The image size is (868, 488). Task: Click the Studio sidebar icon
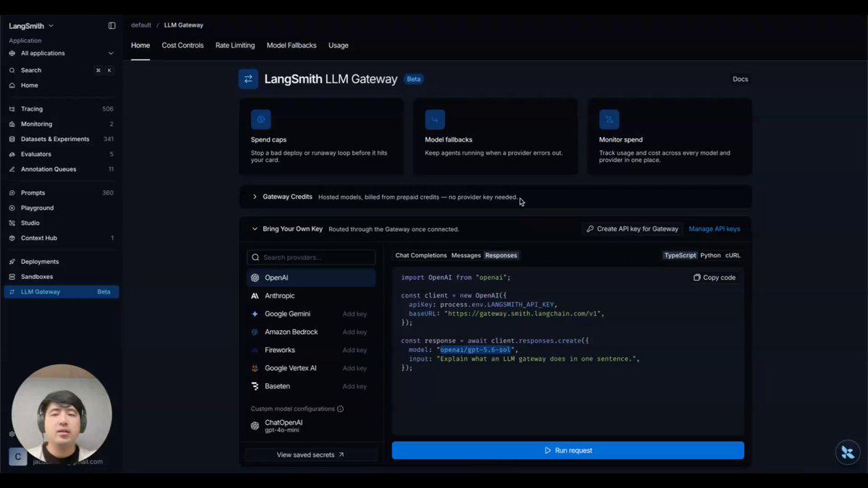pos(12,223)
